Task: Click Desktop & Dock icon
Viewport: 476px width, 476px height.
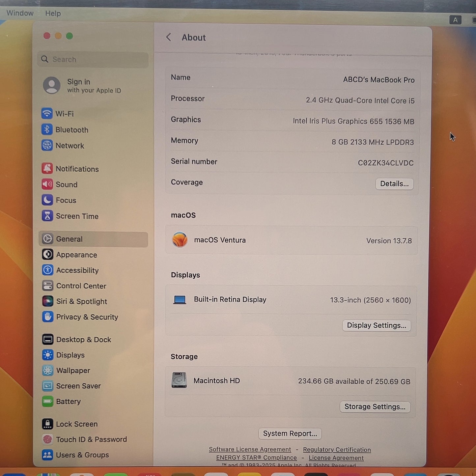Action: pos(48,339)
